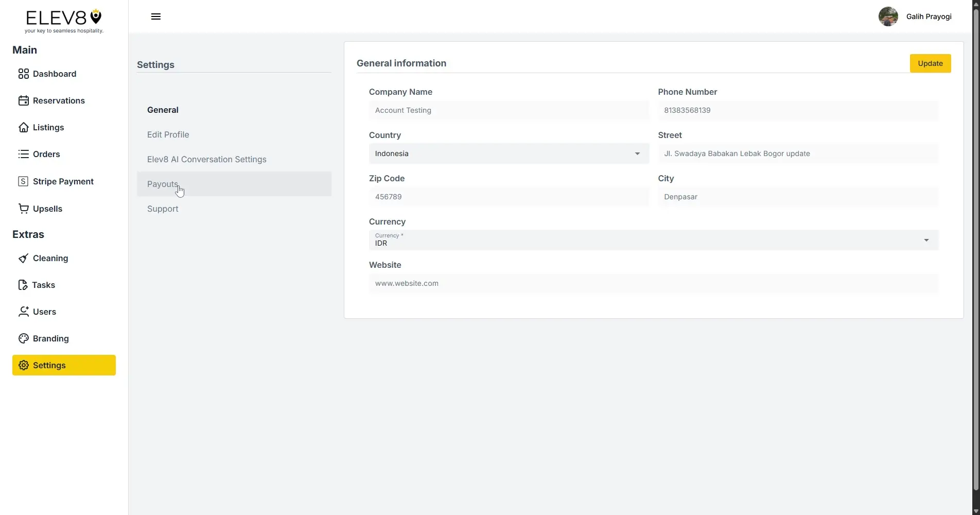980x515 pixels.
Task: Open Stripe Payment settings
Action: pos(56,181)
